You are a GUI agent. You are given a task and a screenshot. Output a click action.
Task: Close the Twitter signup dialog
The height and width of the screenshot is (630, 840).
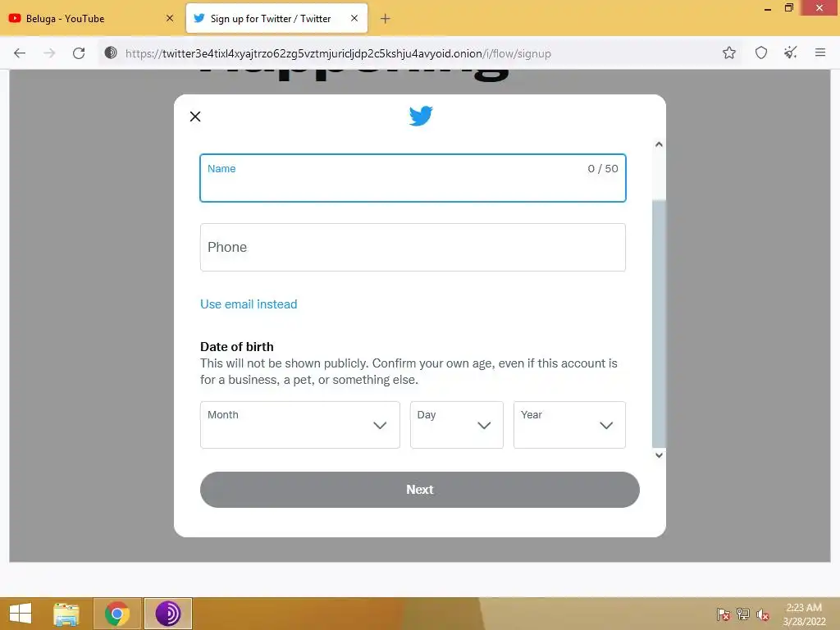pos(195,116)
